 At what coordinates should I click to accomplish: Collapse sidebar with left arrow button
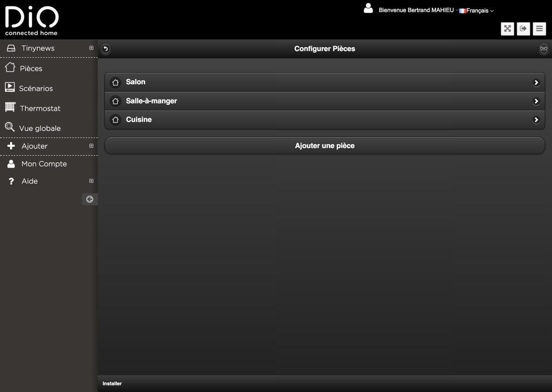click(90, 199)
